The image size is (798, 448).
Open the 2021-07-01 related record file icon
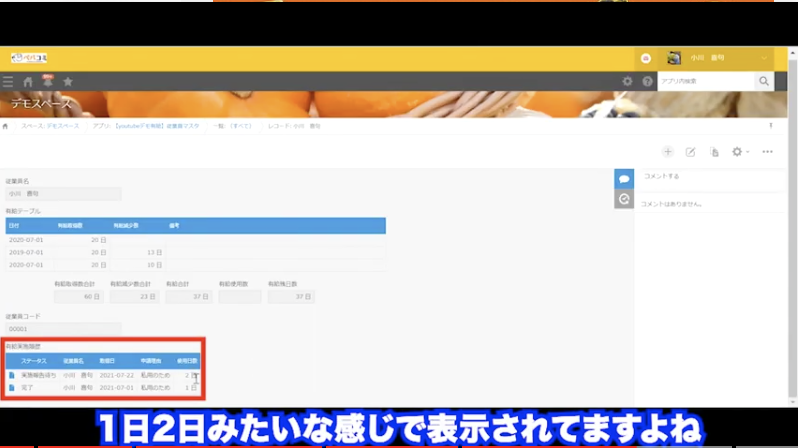(x=12, y=387)
